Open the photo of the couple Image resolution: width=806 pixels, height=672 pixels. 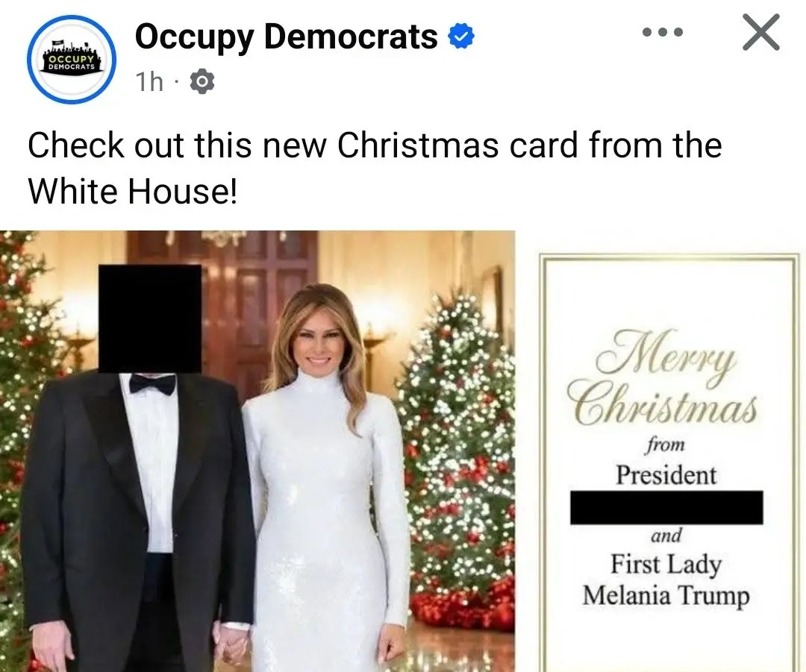click(x=257, y=451)
